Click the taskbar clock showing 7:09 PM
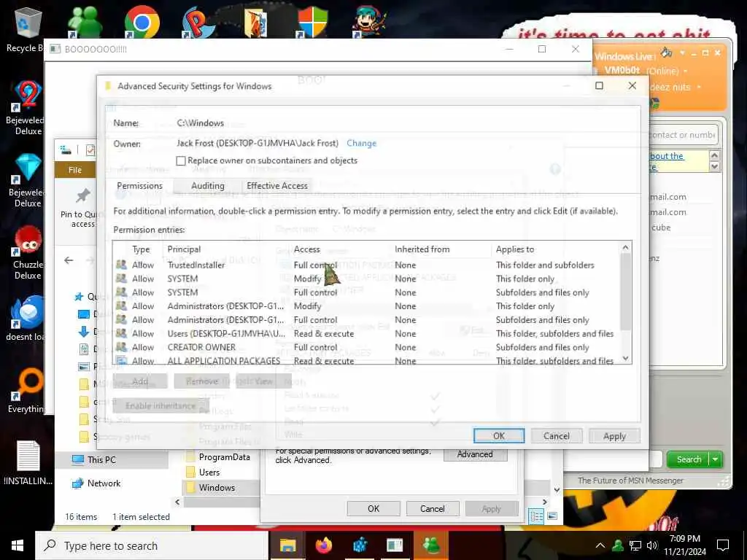747x560 pixels. click(685, 545)
